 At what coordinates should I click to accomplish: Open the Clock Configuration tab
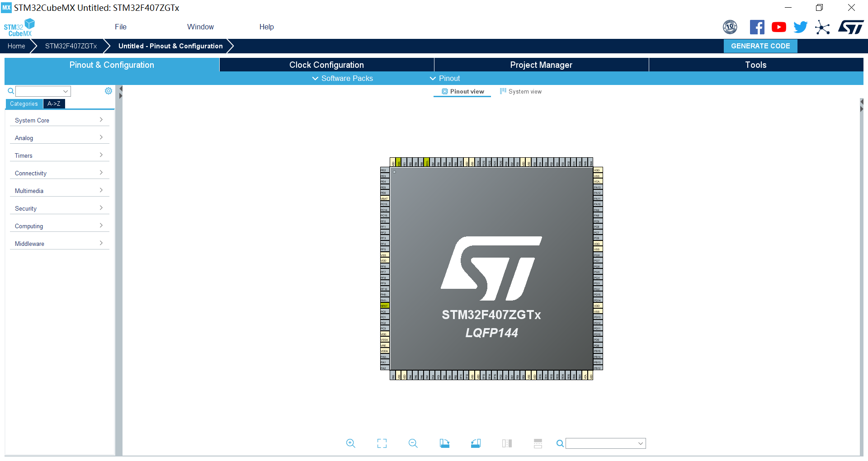[x=326, y=65]
